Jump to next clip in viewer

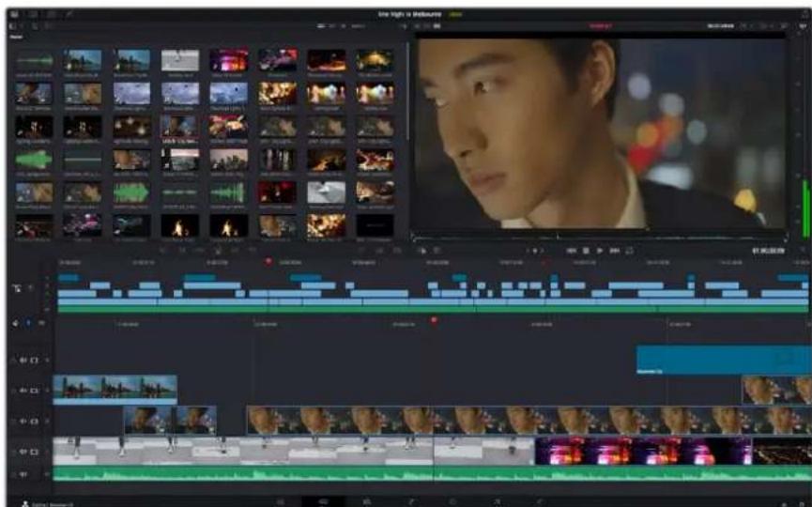pos(615,251)
